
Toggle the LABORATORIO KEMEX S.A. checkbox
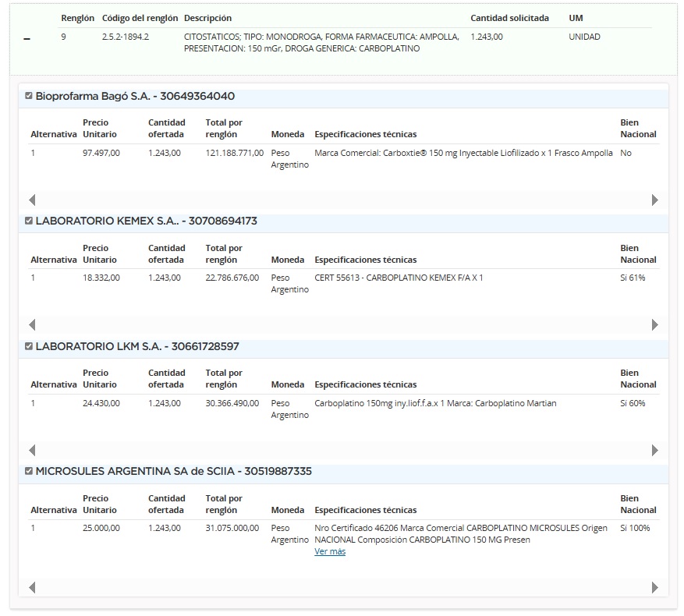(x=29, y=221)
